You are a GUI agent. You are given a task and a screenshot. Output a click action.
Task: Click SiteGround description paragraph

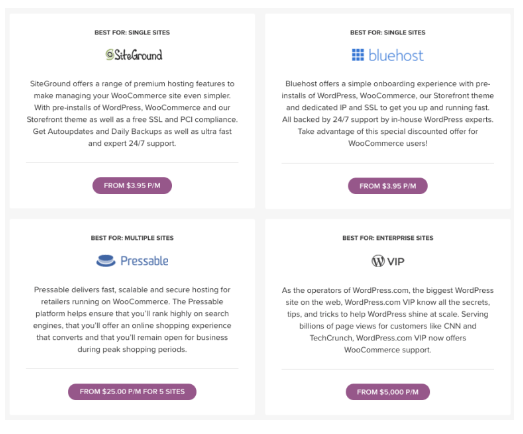[x=132, y=113]
